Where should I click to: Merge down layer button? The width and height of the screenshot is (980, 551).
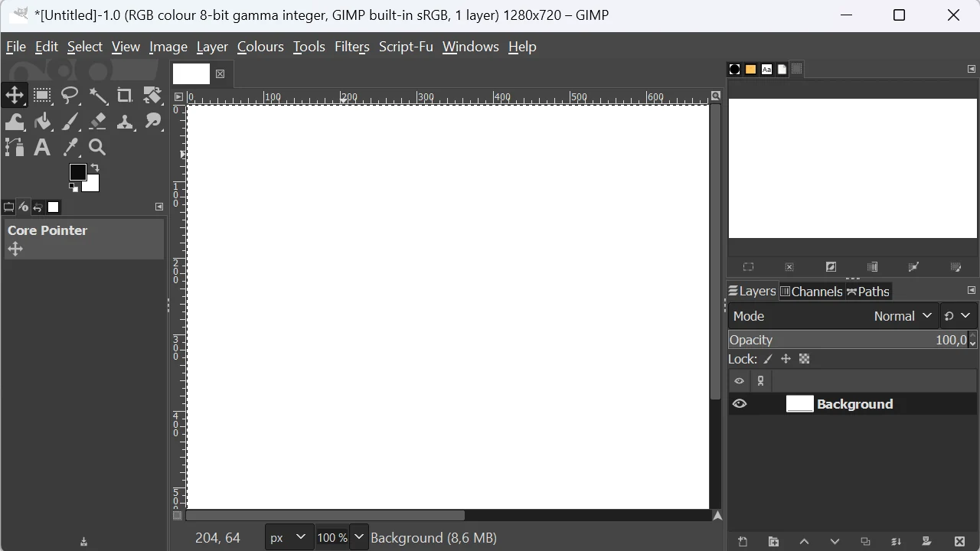click(x=896, y=542)
